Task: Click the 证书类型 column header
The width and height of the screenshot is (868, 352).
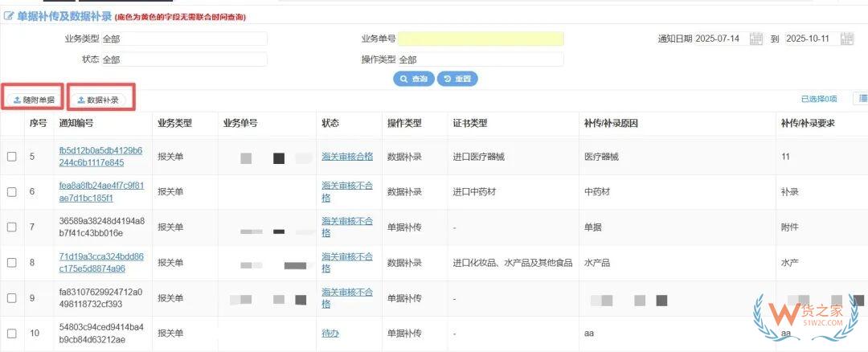Action: (x=469, y=124)
